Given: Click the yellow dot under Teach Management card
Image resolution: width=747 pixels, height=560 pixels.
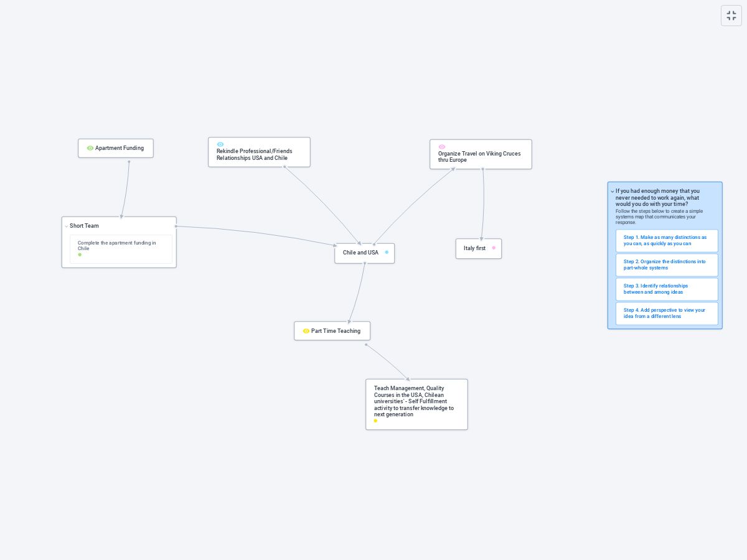Looking at the screenshot, I should point(375,421).
